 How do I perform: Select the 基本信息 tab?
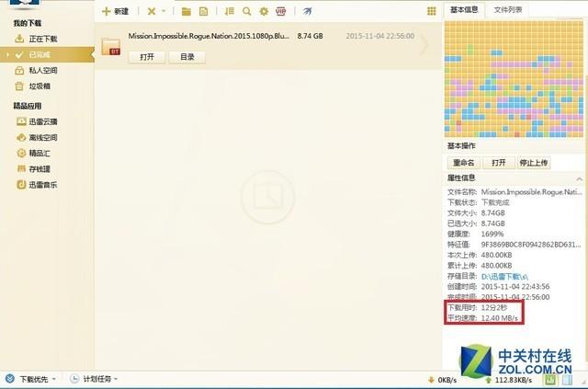(462, 9)
